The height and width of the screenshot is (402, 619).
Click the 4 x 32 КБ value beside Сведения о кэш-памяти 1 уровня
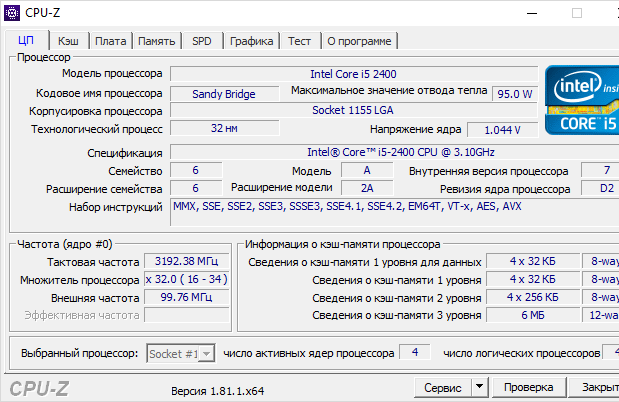point(533,279)
